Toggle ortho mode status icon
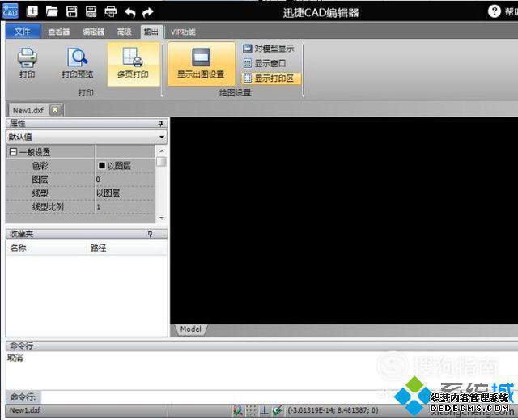The width and height of the screenshot is (518, 420). (265, 410)
